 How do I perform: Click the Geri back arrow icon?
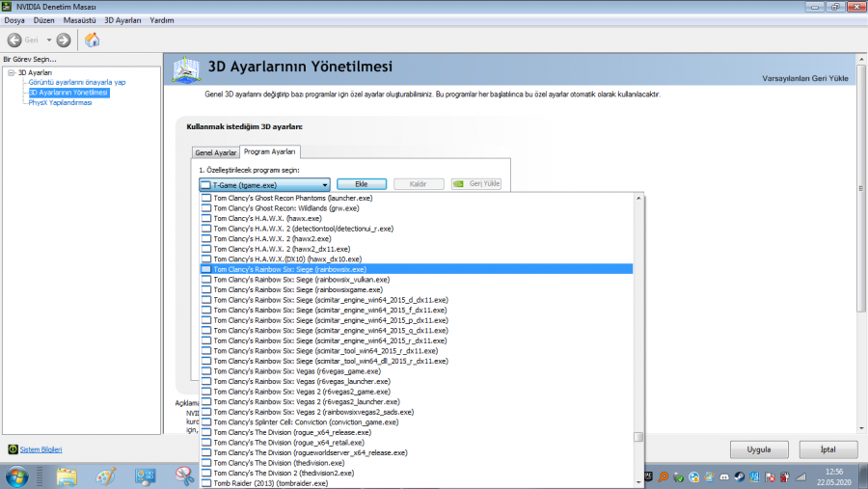click(x=14, y=40)
